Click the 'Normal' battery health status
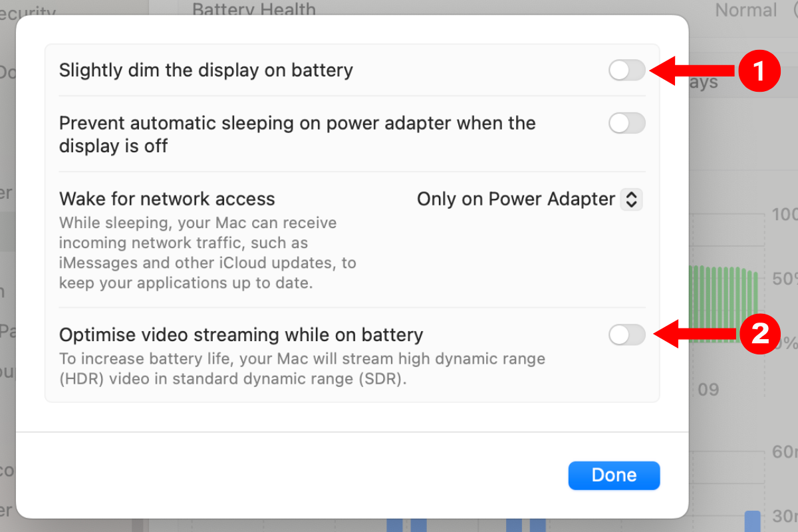This screenshot has width=798, height=532. click(745, 10)
